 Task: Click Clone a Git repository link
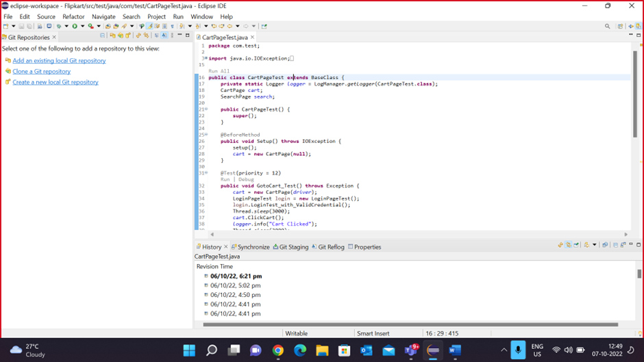(x=42, y=71)
